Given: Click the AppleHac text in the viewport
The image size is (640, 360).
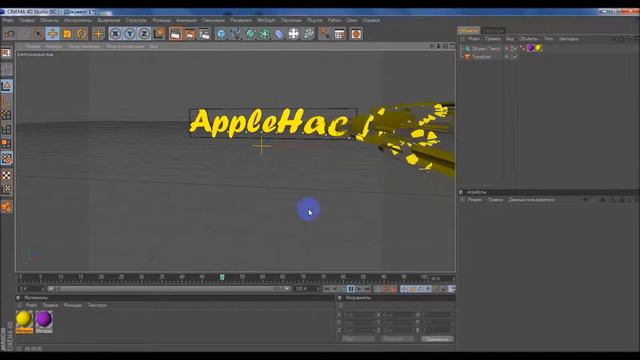Looking at the screenshot, I should 269,122.
